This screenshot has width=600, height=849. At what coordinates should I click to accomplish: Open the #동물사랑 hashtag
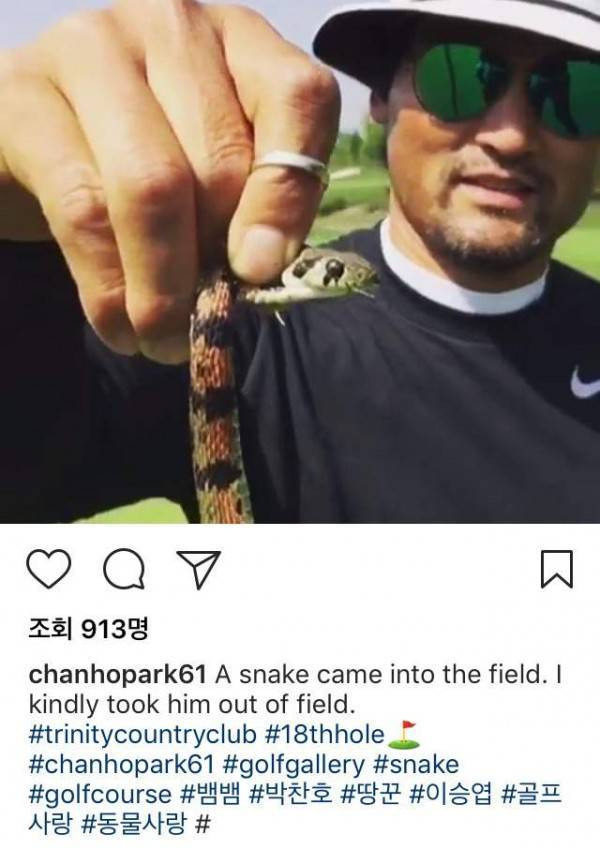133,825
